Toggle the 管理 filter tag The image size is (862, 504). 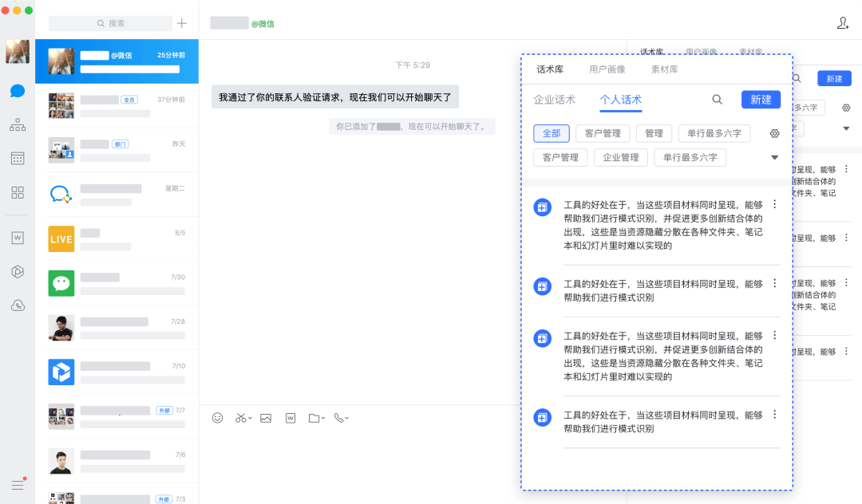[654, 133]
